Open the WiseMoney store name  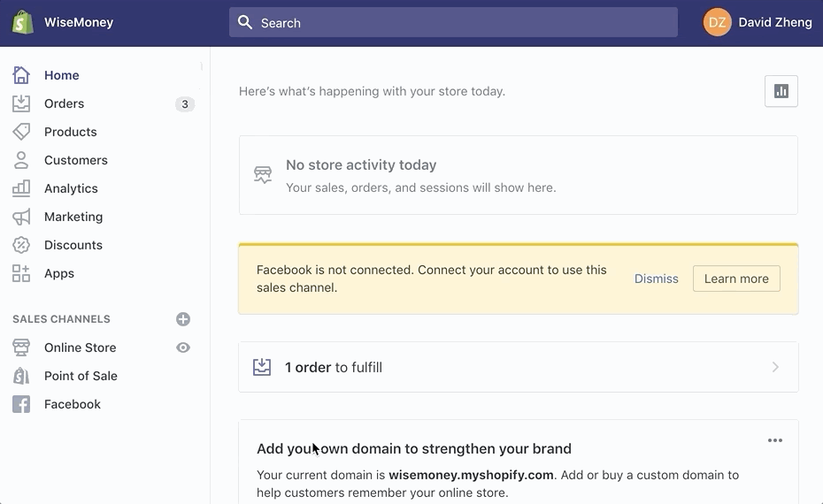tap(79, 23)
